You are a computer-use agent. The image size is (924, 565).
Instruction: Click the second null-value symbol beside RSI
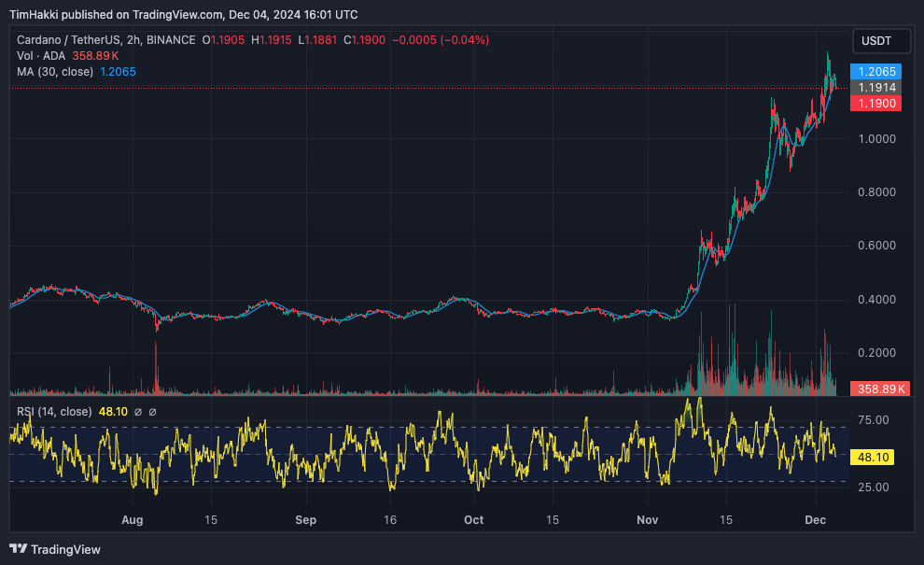pyautogui.click(x=153, y=412)
